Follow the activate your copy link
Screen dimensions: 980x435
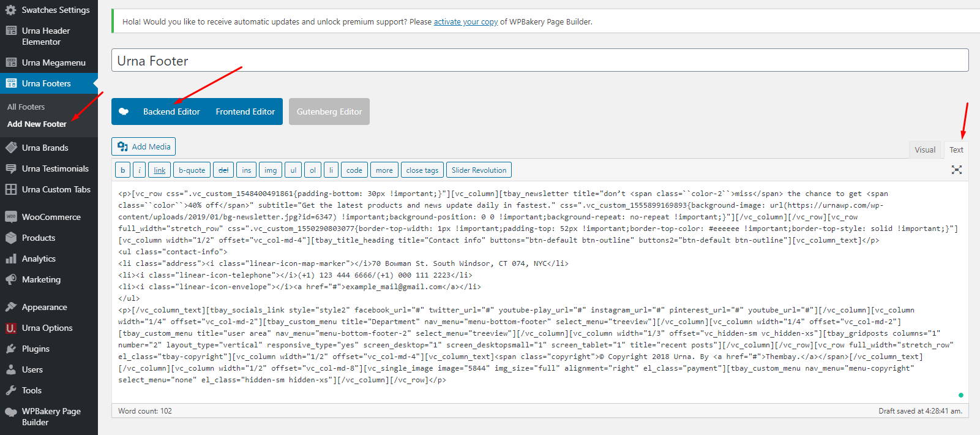click(x=466, y=21)
